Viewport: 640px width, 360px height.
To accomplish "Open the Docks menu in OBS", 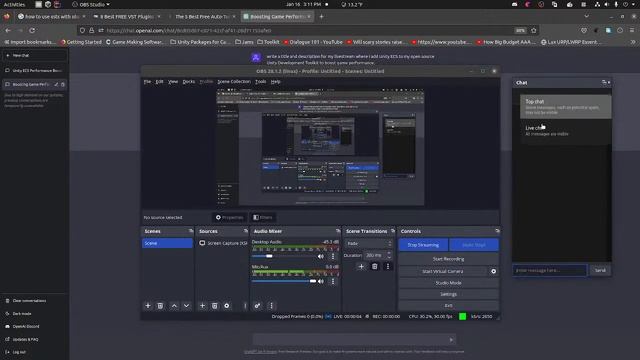I will pos(189,82).
